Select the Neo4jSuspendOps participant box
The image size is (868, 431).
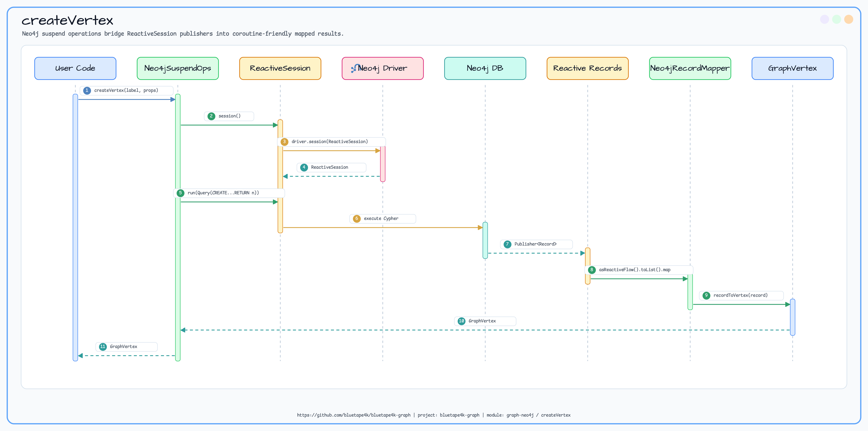tap(178, 68)
